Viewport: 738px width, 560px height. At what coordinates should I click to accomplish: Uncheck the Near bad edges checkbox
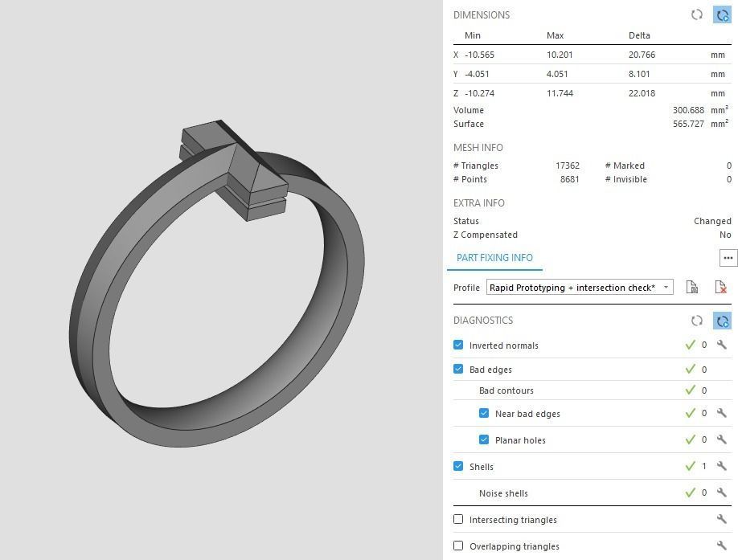point(484,413)
